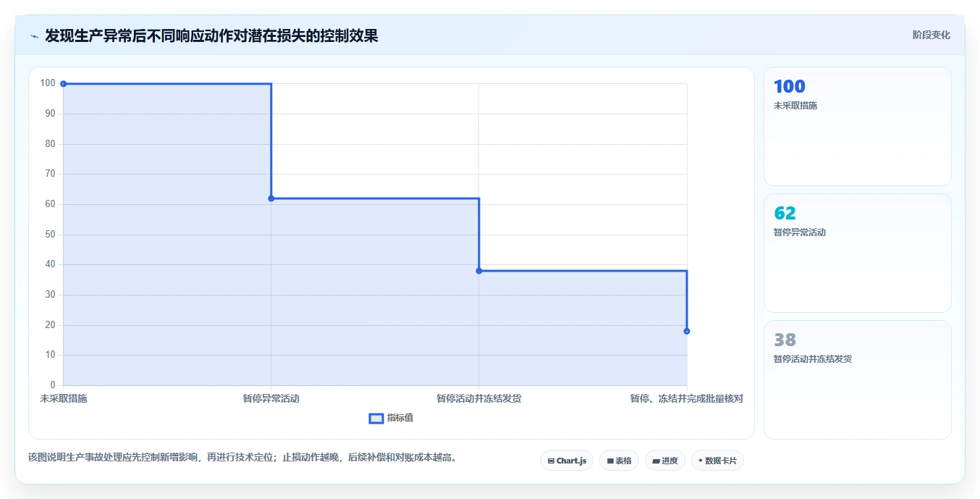Viewport: 980px width, 499px height.
Task: Click the data point at 未采取措施 value 100
Action: pyautogui.click(x=64, y=84)
